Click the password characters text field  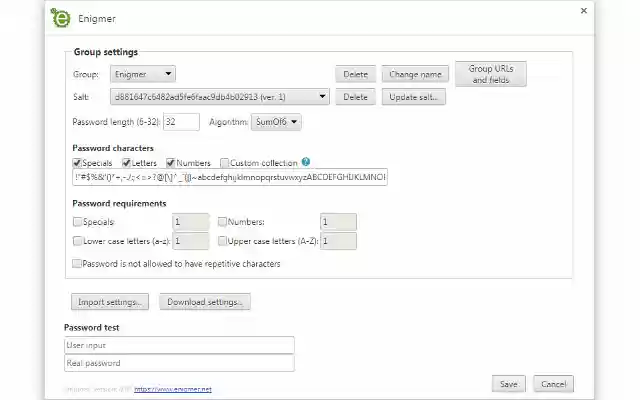(230, 177)
